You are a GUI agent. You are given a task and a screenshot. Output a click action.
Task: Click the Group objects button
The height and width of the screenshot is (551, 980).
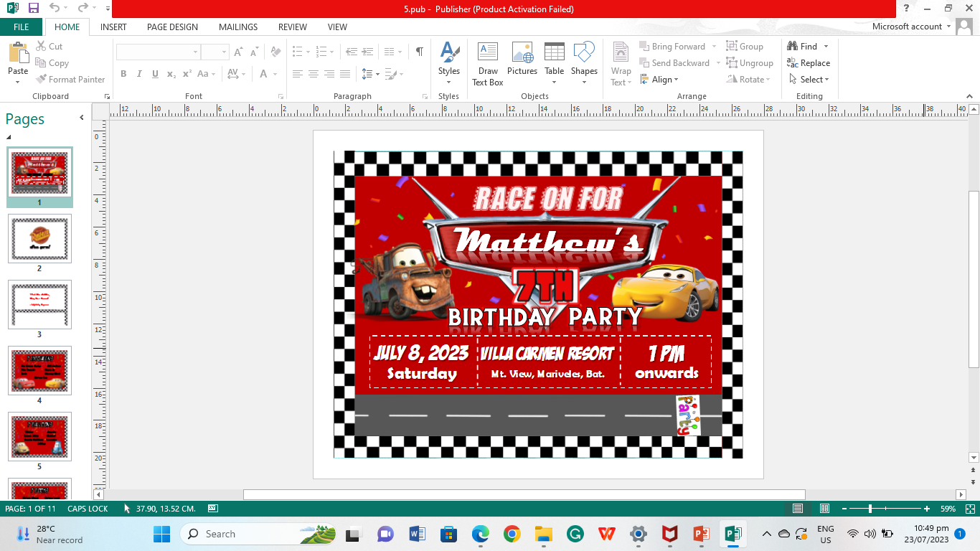(x=745, y=47)
